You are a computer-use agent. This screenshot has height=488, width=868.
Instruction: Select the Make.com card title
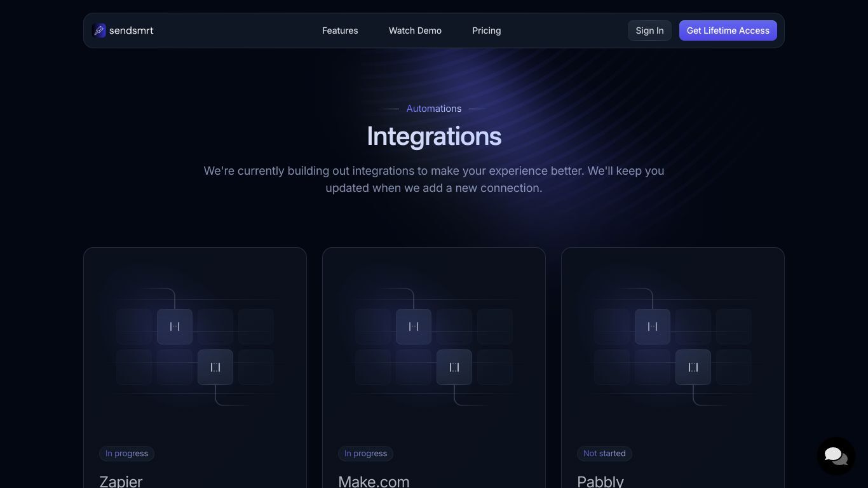[374, 482]
